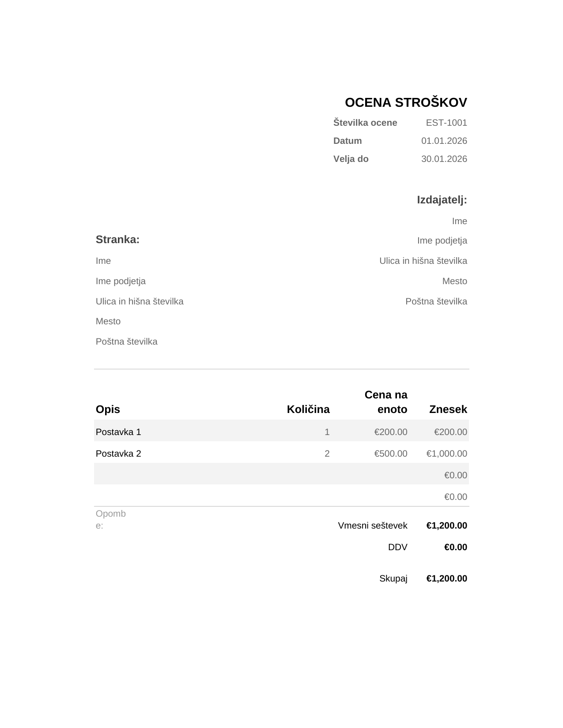
Task: Click the Opombe notes field
Action: click(111, 519)
